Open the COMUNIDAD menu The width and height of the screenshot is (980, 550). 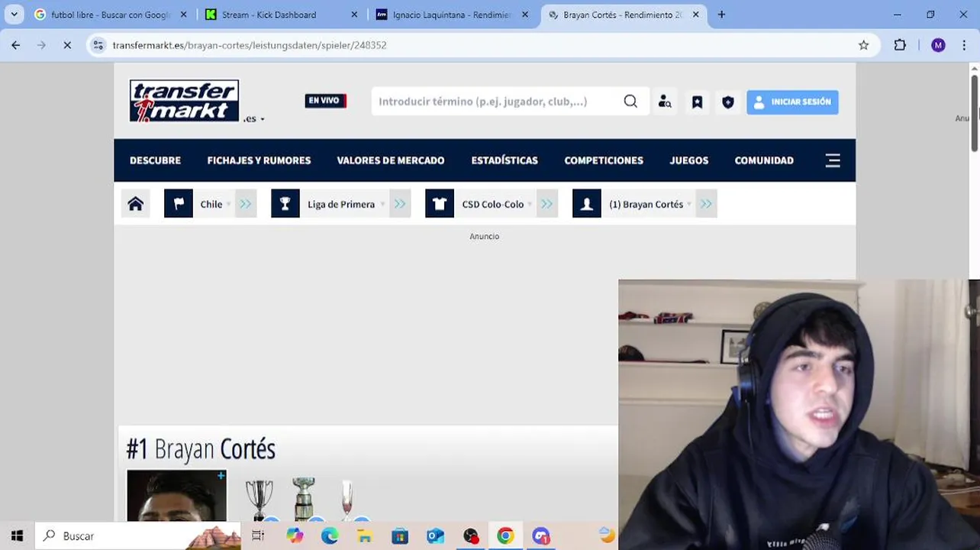[x=764, y=160]
